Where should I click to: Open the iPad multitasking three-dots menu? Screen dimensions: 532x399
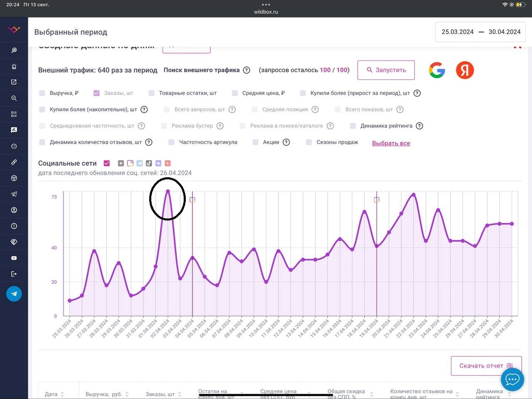coord(266,4)
